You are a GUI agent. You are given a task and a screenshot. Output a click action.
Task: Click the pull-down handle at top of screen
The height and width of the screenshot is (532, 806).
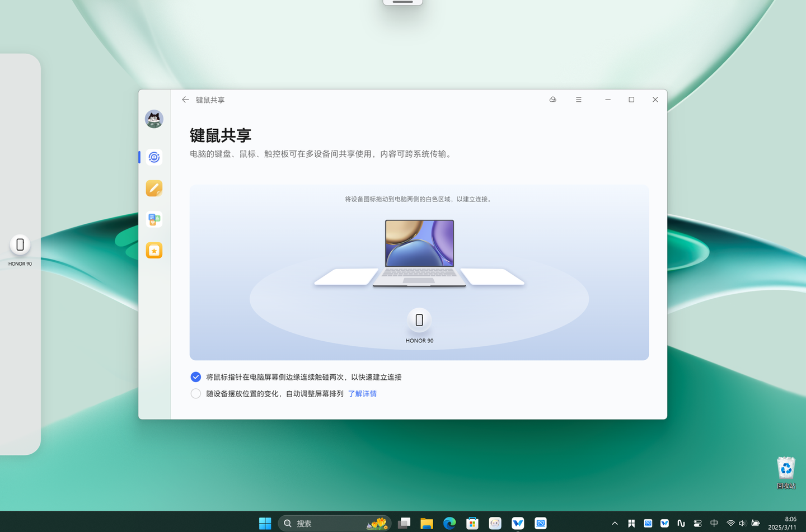[x=402, y=2]
